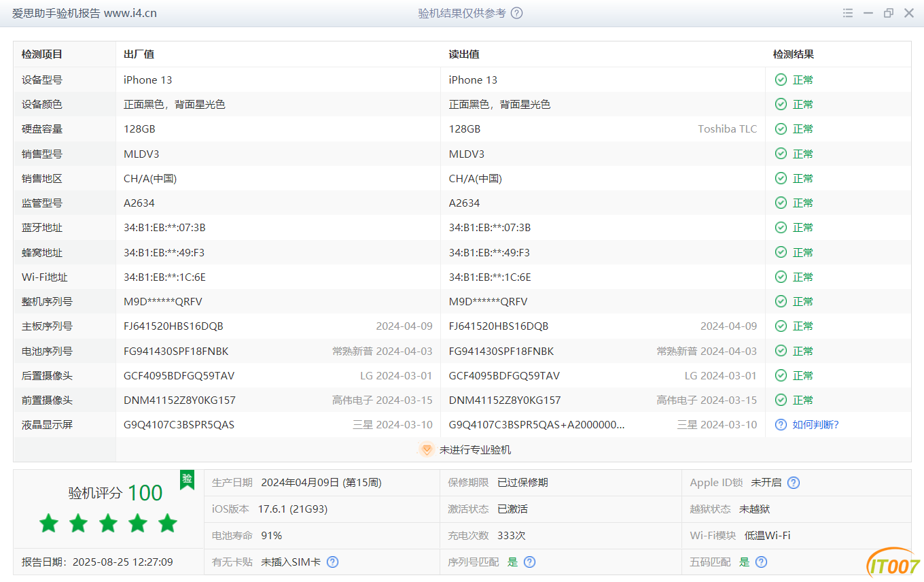Click the factory 常熟新普 2024-04-03 battery supplier

[383, 351]
